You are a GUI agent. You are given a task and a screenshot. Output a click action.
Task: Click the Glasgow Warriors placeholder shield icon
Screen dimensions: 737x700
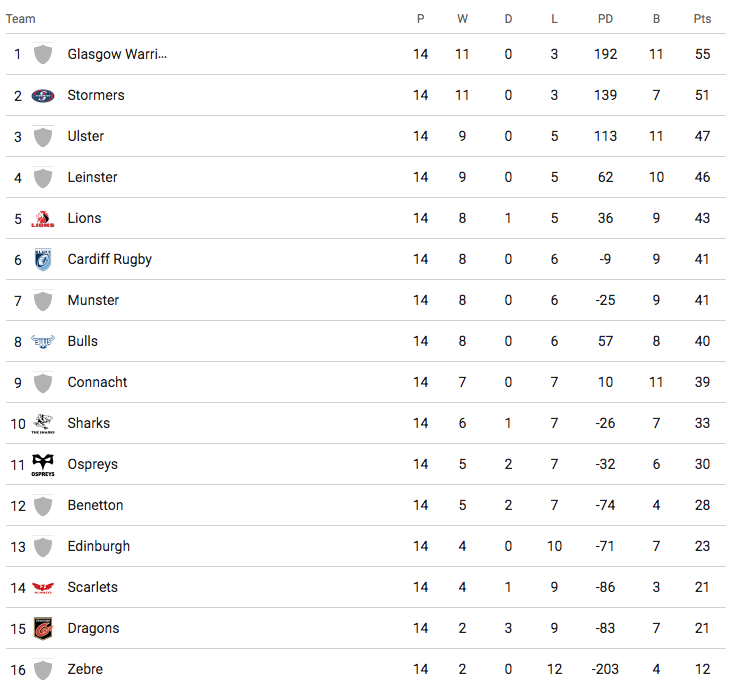click(43, 55)
